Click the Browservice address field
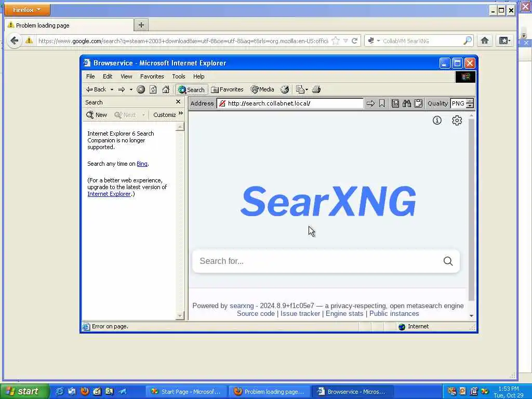This screenshot has width=532, height=399. tap(290, 103)
